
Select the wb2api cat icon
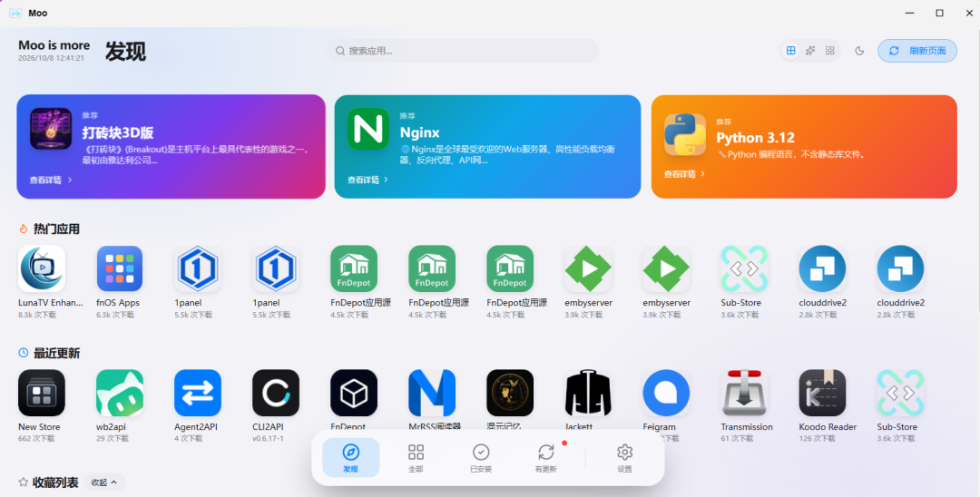pos(120,393)
